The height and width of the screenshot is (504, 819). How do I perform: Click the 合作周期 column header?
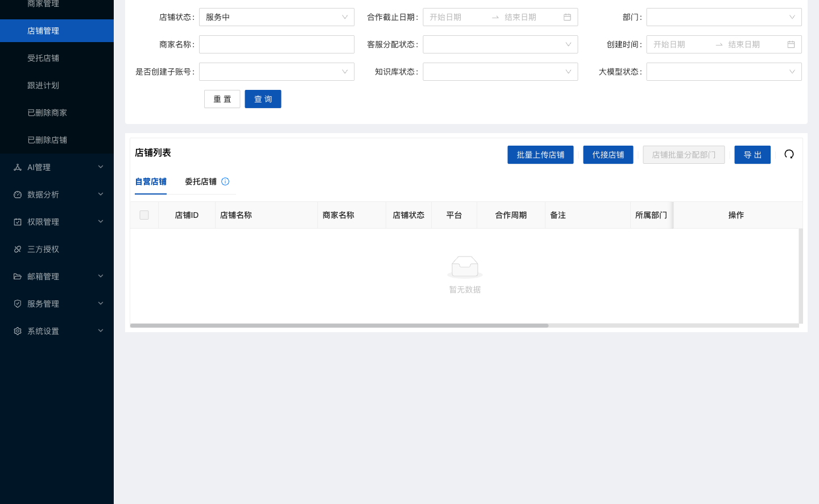[511, 215]
